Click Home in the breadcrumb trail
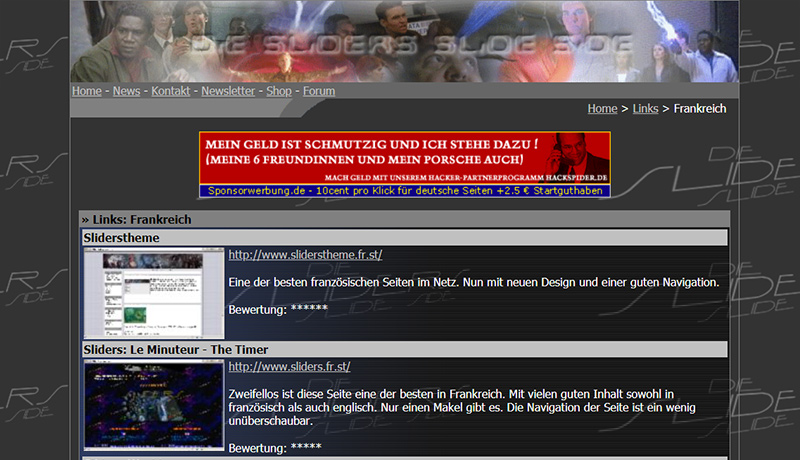 [603, 109]
